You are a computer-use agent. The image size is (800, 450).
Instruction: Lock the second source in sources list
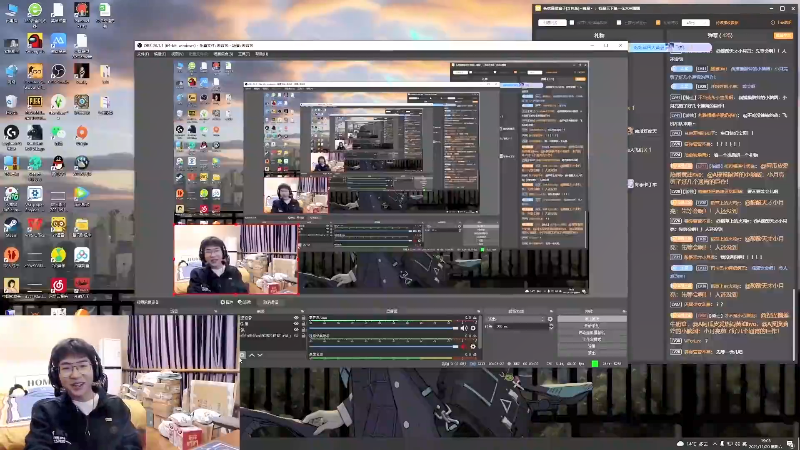[x=304, y=323]
